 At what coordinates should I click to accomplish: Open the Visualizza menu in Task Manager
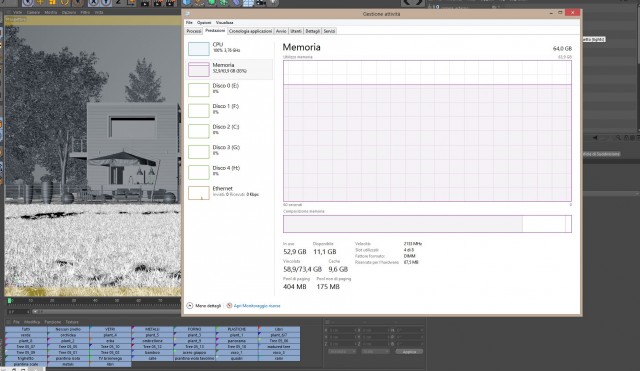[224, 22]
